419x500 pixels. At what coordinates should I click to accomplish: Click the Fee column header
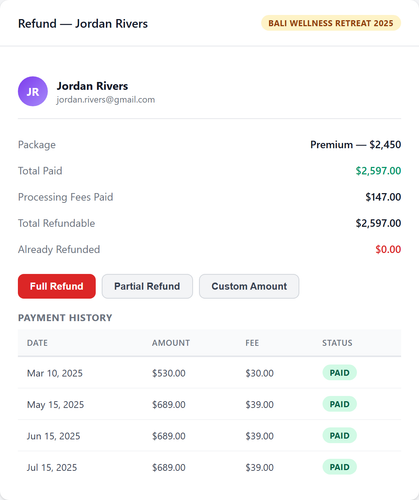[252, 343]
